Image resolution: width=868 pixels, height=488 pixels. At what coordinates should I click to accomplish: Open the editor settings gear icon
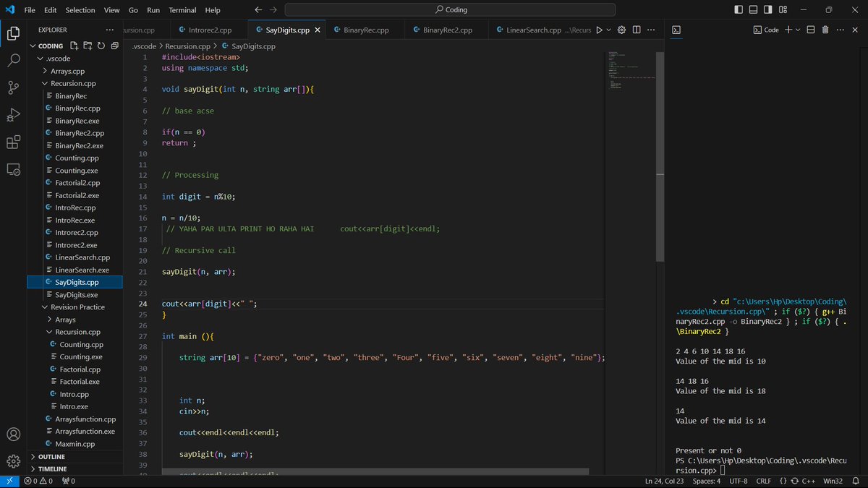click(621, 30)
